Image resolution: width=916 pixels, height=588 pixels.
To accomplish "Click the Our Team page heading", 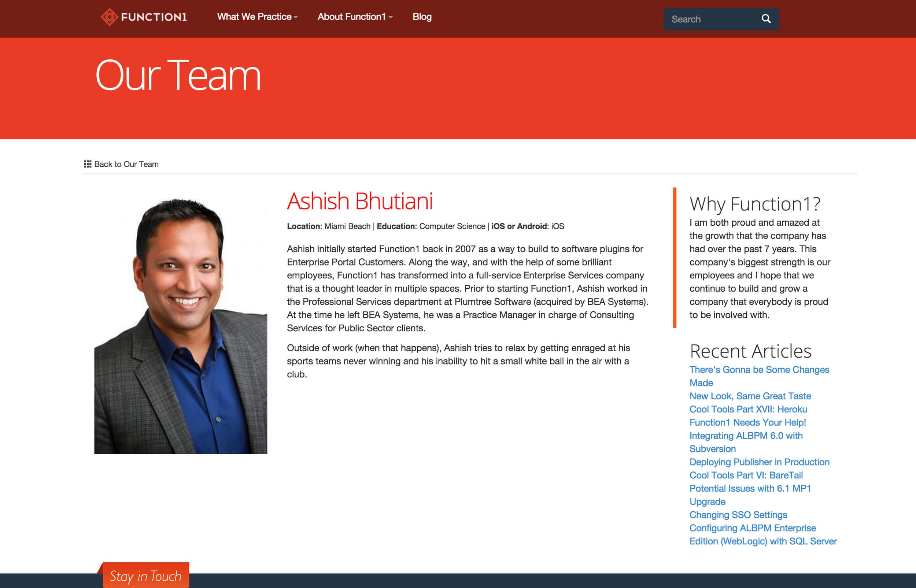I will [x=178, y=75].
